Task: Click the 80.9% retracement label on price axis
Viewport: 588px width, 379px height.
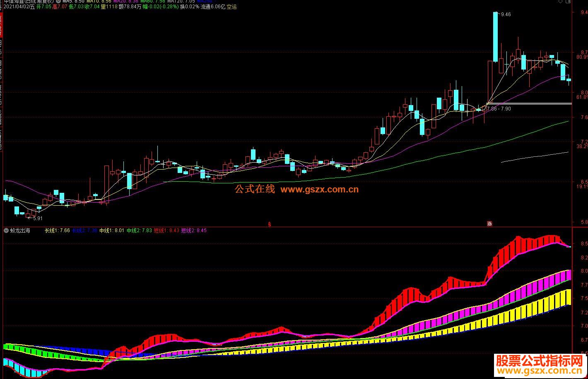Action: click(x=582, y=58)
